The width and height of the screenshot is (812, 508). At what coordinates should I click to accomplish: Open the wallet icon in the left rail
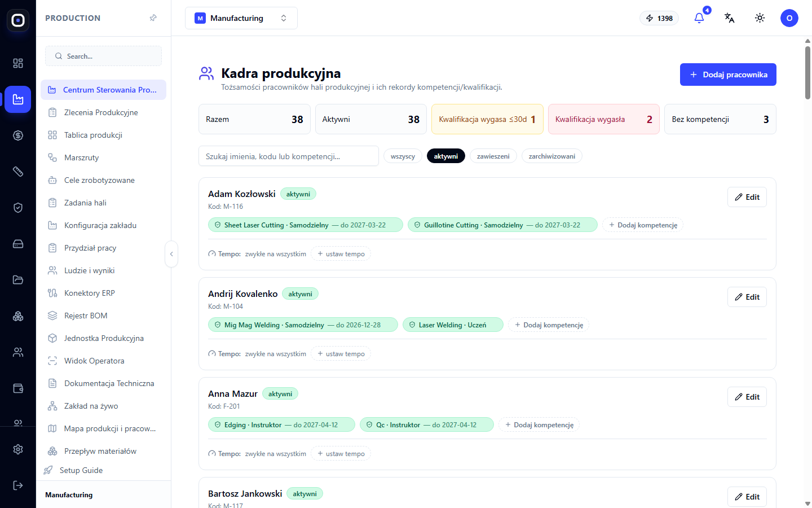coord(18,388)
